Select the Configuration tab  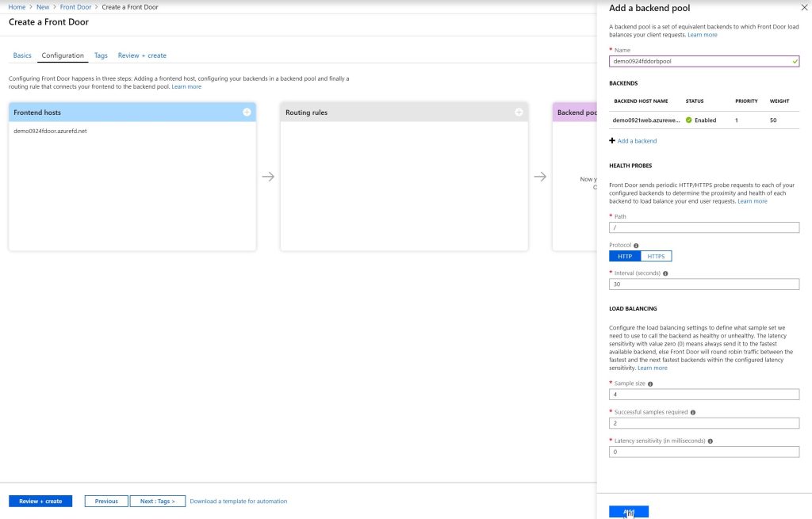(63, 55)
